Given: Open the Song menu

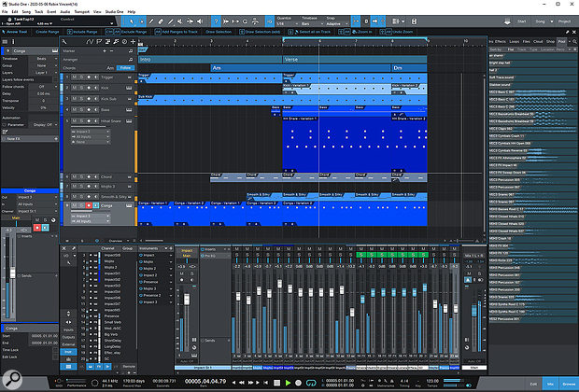Looking at the screenshot, I should (x=26, y=12).
